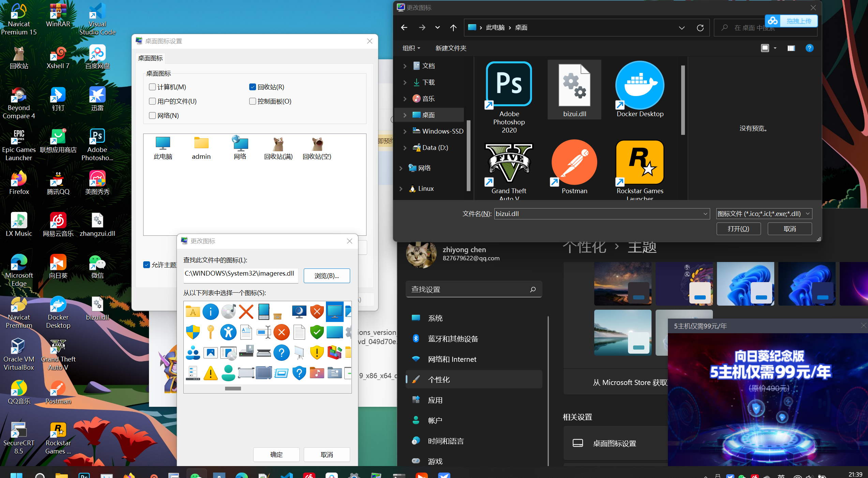Toggle 允许主题 checkbox
The image size is (868, 478).
[x=147, y=265]
